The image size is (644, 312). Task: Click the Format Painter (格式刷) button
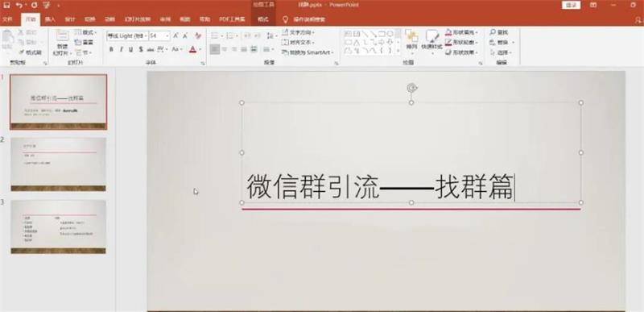pos(30,52)
